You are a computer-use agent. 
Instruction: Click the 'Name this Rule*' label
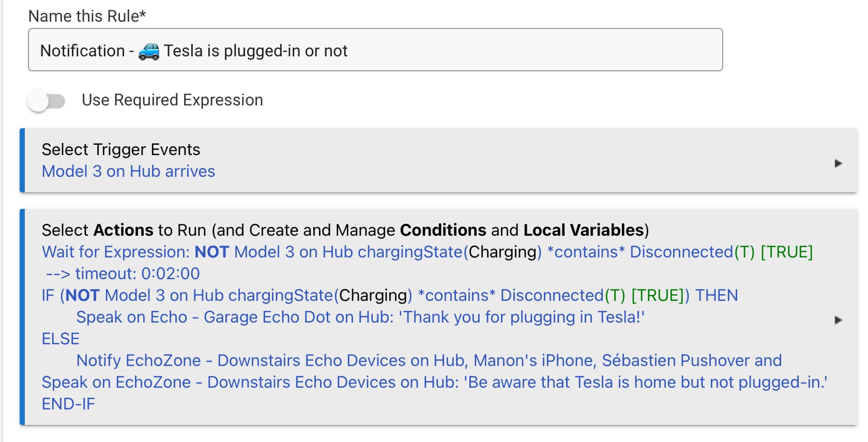coord(87,16)
